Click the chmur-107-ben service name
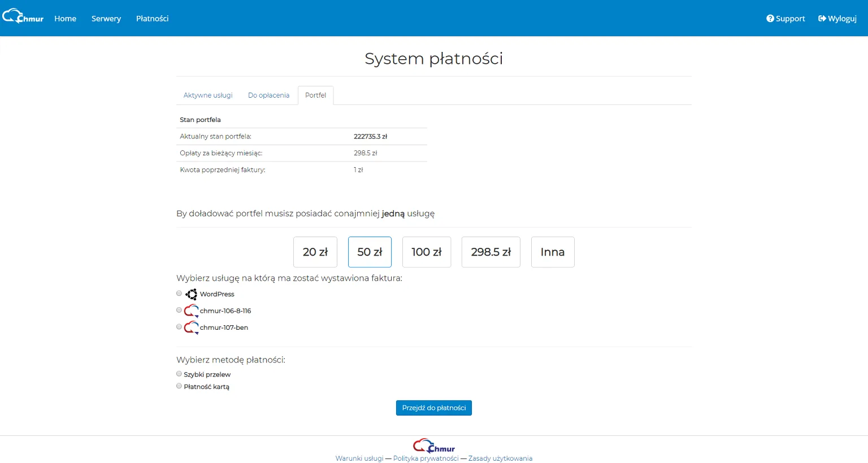Viewport: 868px width, 463px height. coord(224,327)
